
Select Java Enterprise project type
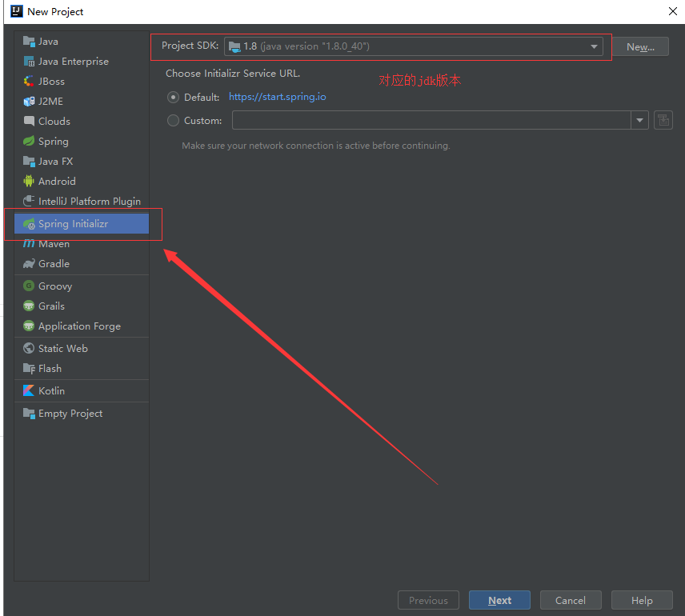tap(82, 62)
